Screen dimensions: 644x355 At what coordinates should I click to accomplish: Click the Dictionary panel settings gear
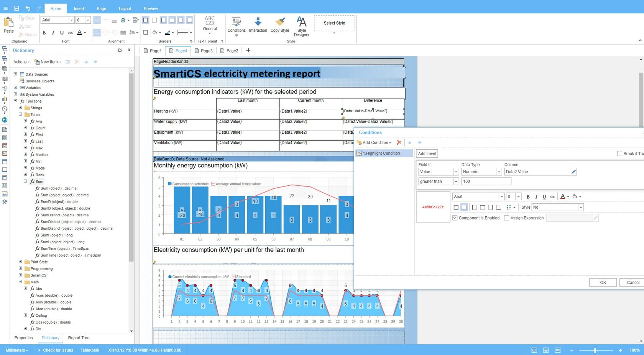[x=120, y=50]
